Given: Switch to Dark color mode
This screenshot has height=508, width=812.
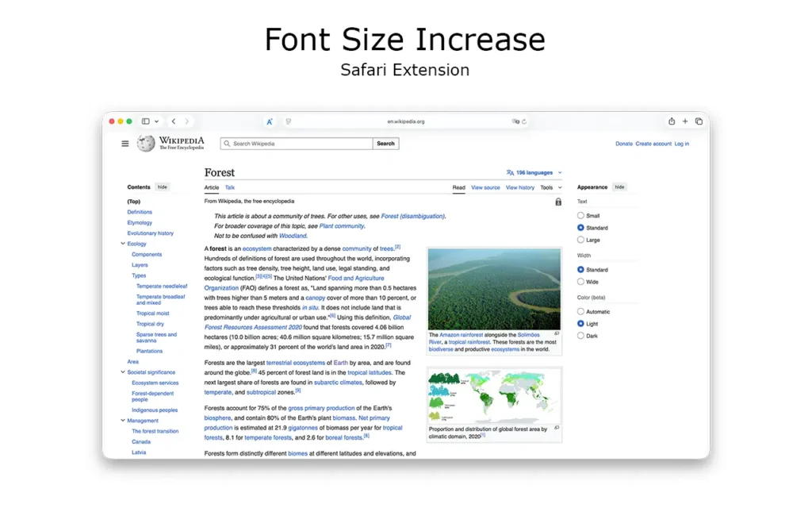Looking at the screenshot, I should click(x=582, y=336).
